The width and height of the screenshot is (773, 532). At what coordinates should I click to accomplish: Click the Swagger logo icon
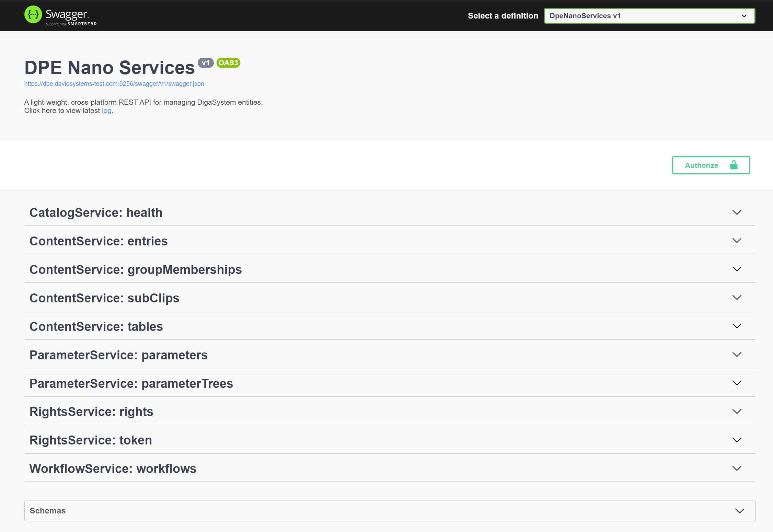tap(33, 15)
